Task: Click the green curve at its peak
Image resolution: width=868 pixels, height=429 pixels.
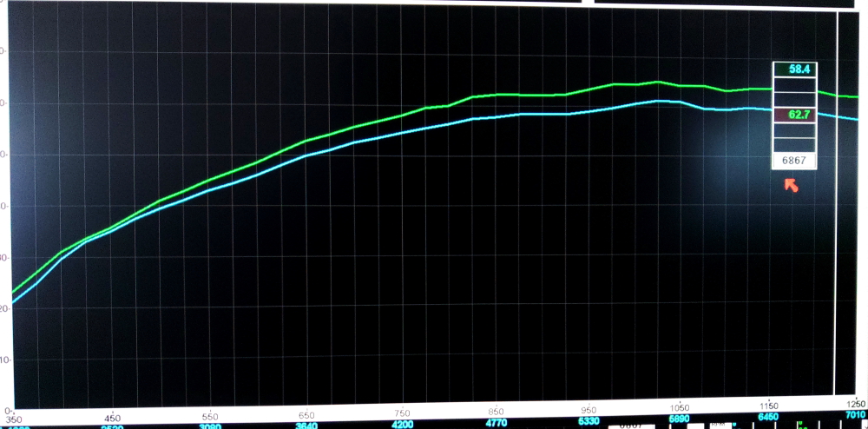Action: 657,82
